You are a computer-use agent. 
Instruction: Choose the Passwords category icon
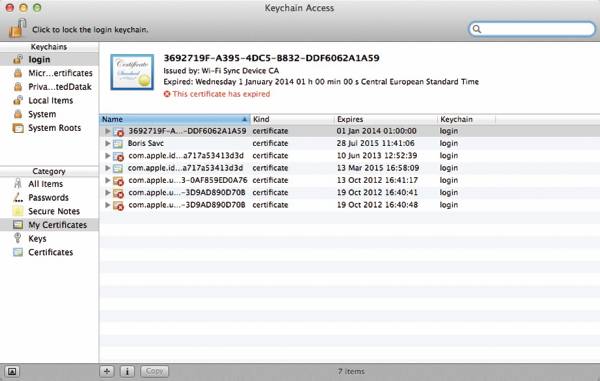click(x=18, y=197)
